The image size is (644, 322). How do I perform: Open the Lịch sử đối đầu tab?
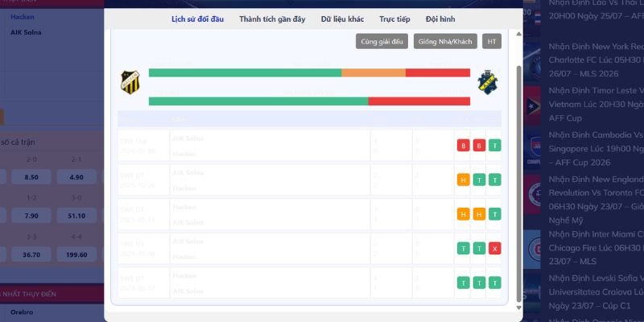point(197,19)
